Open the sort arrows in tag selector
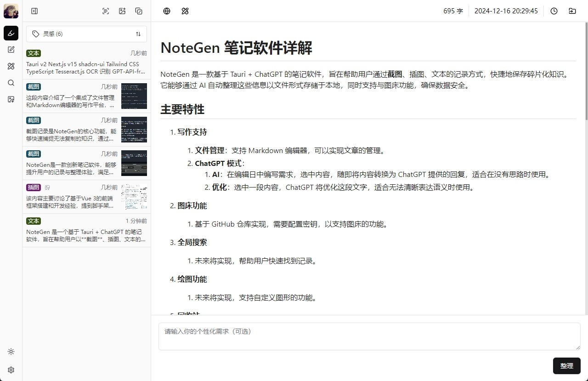Image resolution: width=588 pixels, height=381 pixels. coord(138,34)
